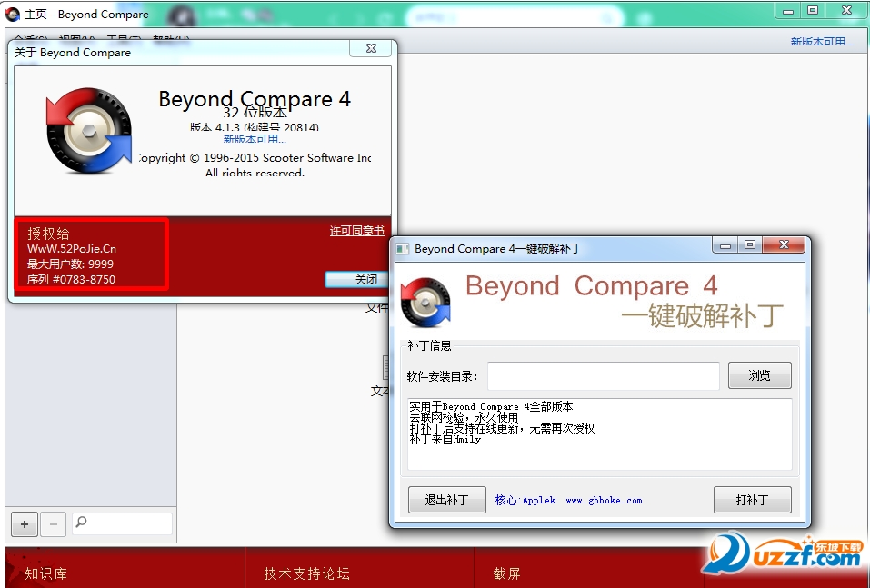Image resolution: width=870 pixels, height=588 pixels.
Task: Open the 技术支持论坛 support forum tab
Action: (307, 573)
